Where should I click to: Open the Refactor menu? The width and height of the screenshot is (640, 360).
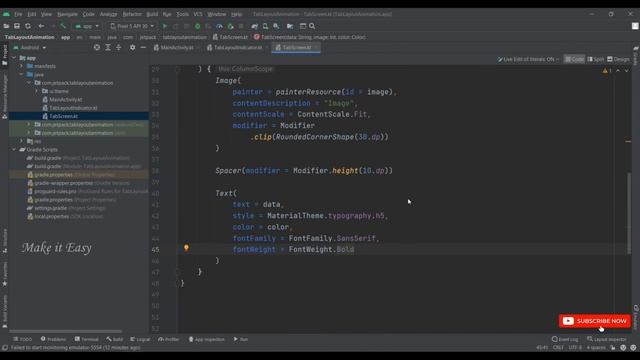tap(132, 14)
